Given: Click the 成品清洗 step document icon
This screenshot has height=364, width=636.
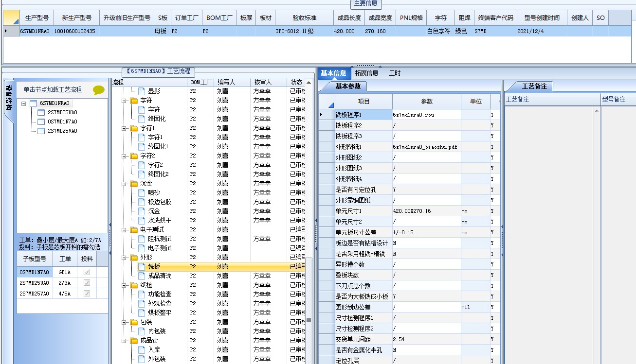Looking at the screenshot, I should pos(142,276).
